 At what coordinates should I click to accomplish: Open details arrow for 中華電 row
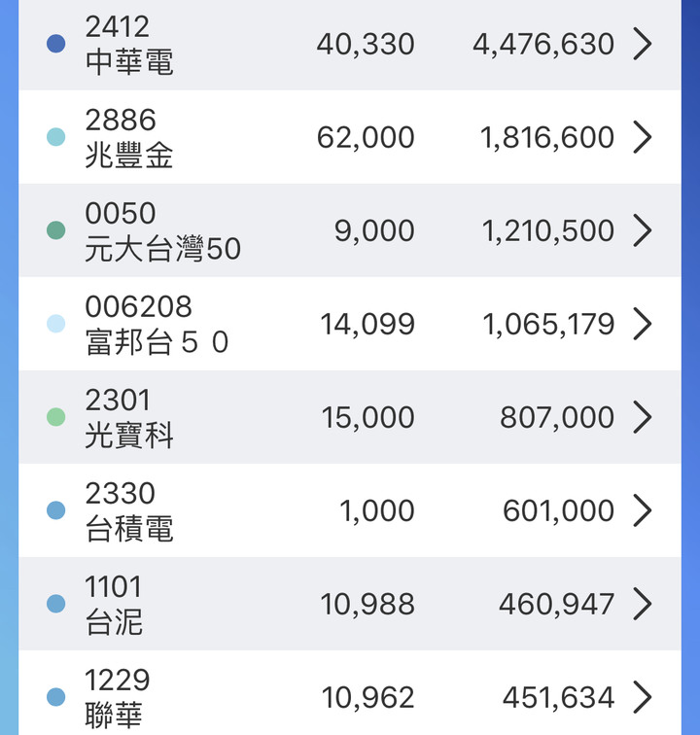(642, 44)
